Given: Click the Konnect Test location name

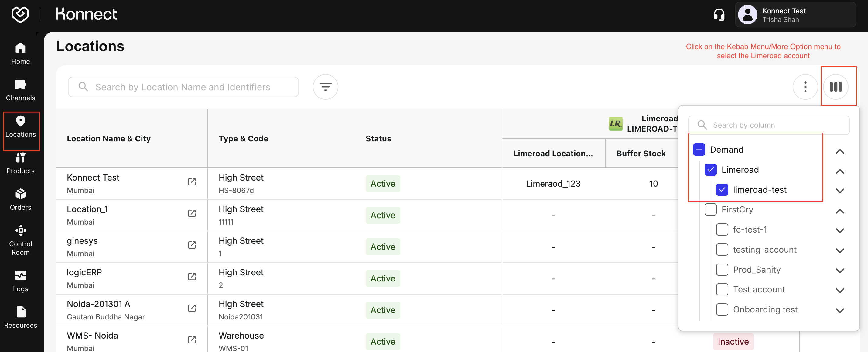Looking at the screenshot, I should pos(93,177).
